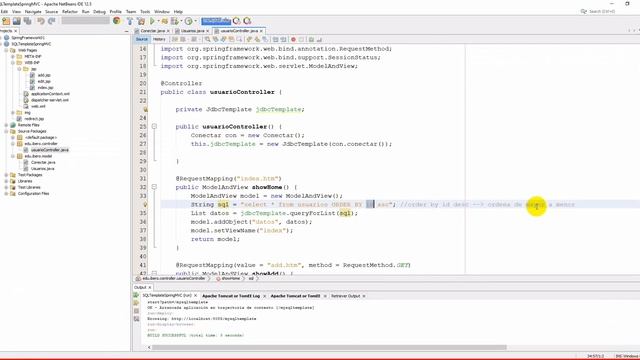640x360 pixels.
Task: Open the Debug menu
Action: [x=99, y=11]
